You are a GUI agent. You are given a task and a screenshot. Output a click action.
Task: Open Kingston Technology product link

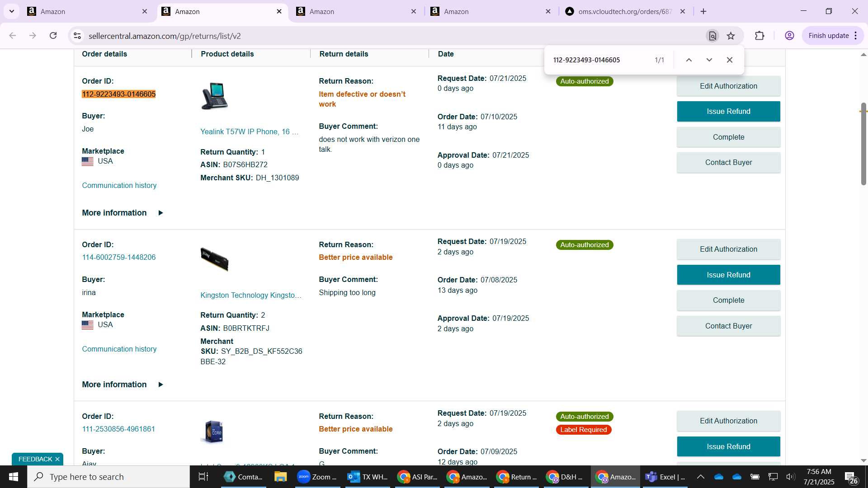pyautogui.click(x=251, y=295)
